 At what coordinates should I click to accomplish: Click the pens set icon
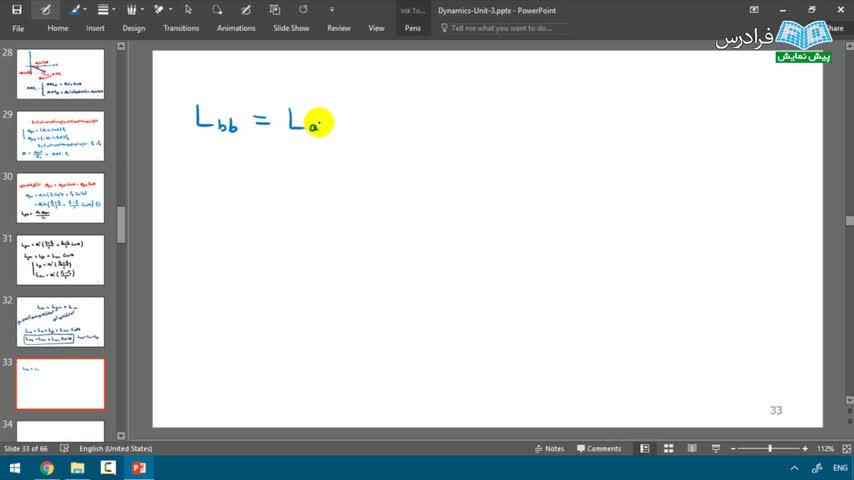point(132,10)
